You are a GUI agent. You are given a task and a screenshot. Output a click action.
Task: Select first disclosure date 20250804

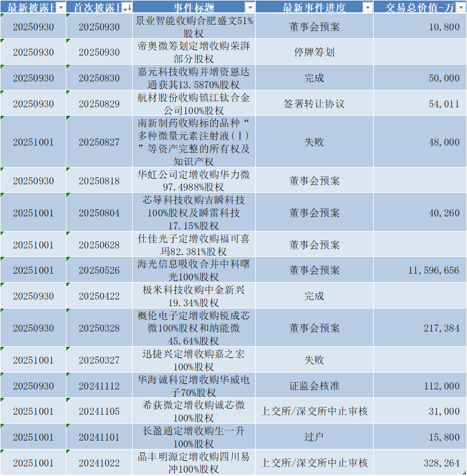[x=99, y=212]
